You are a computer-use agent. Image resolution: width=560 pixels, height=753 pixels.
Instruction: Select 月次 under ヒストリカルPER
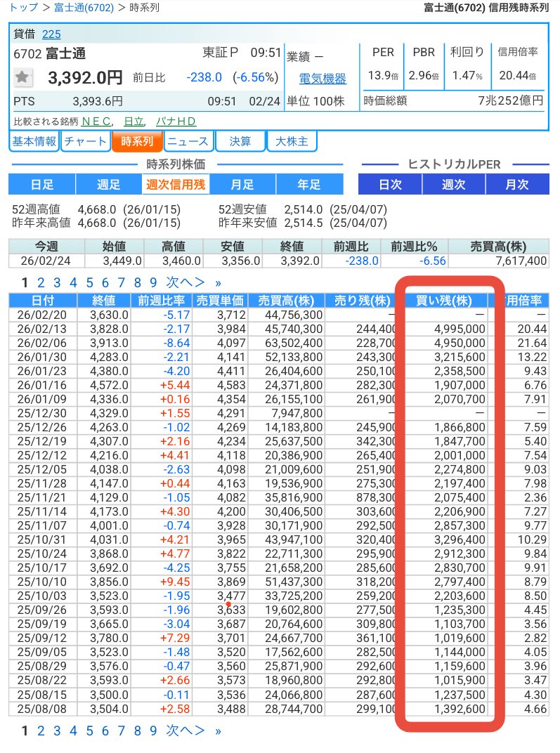(x=517, y=185)
